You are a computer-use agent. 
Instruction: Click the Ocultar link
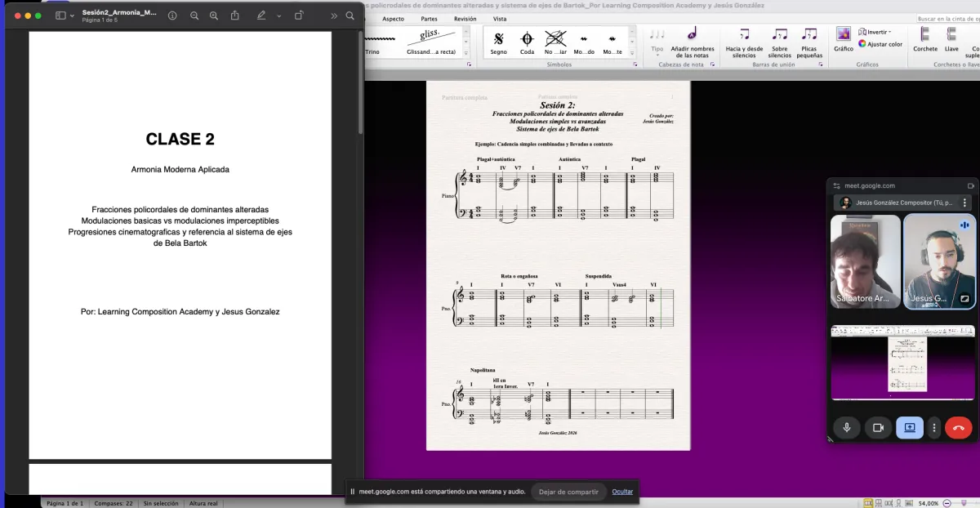pyautogui.click(x=622, y=492)
